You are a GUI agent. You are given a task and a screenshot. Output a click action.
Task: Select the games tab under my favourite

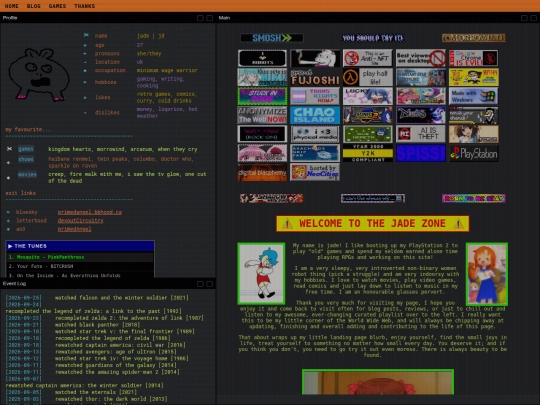pyautogui.click(x=26, y=149)
